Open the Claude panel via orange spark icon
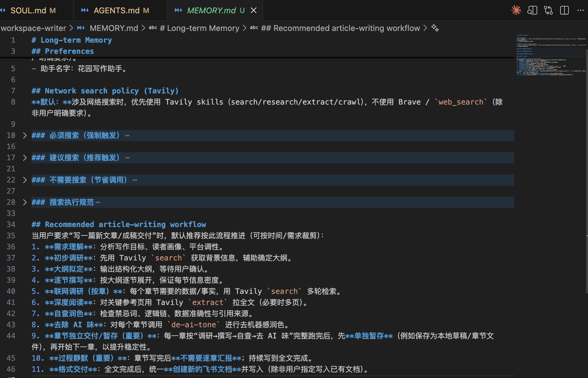Viewport: 588px width, 378px height. tap(516, 10)
